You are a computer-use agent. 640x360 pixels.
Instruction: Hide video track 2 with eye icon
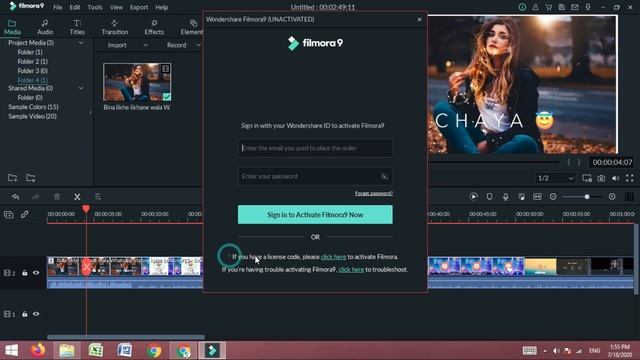[x=36, y=273]
